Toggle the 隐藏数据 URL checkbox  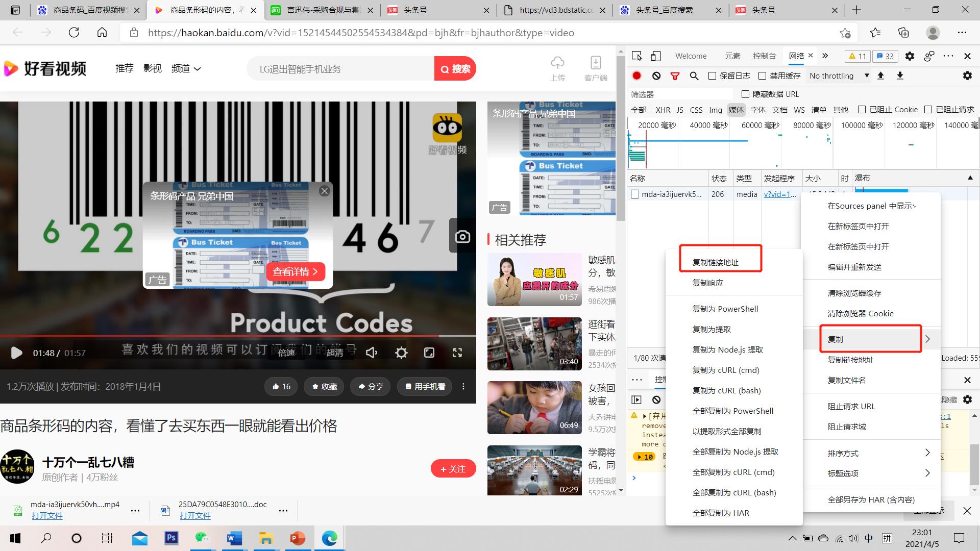[x=745, y=94]
